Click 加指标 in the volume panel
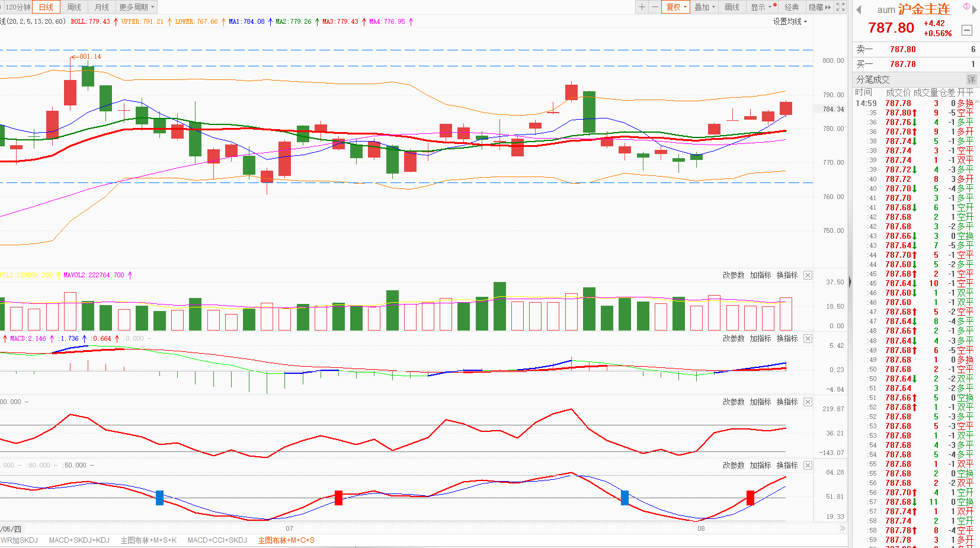 point(760,275)
